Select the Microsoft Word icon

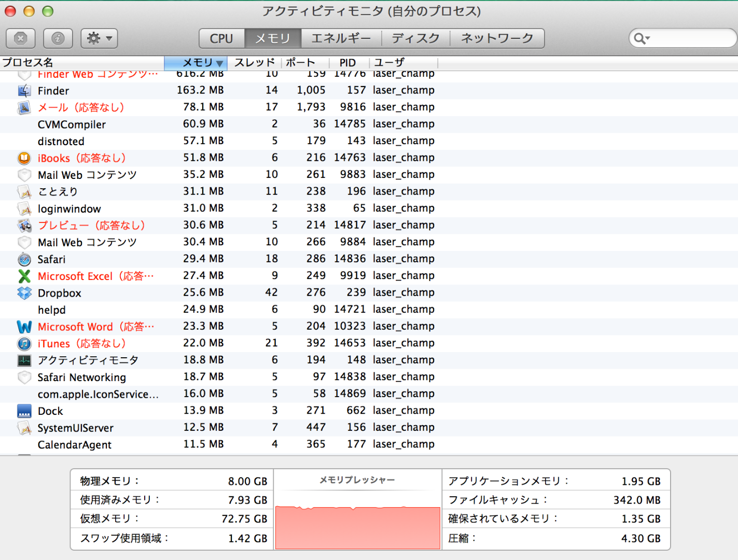[x=24, y=327]
